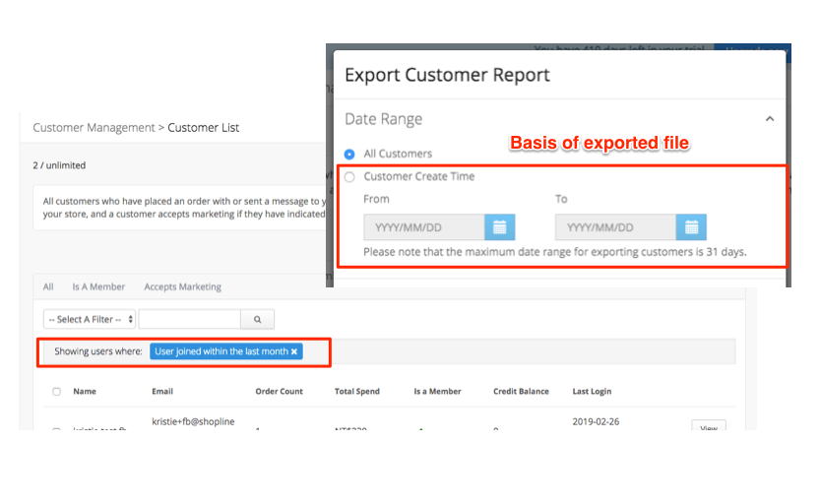This screenshot has height=504, width=820.
Task: Click the customer search text field
Action: click(x=190, y=319)
